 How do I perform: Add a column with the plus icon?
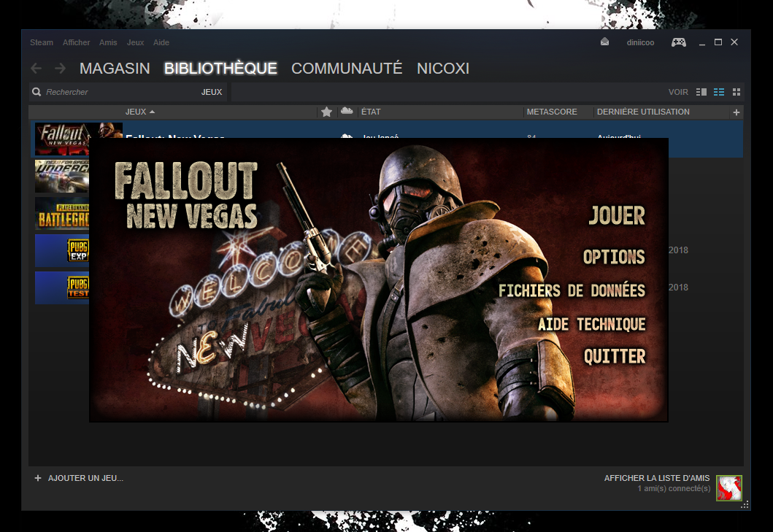(736, 112)
